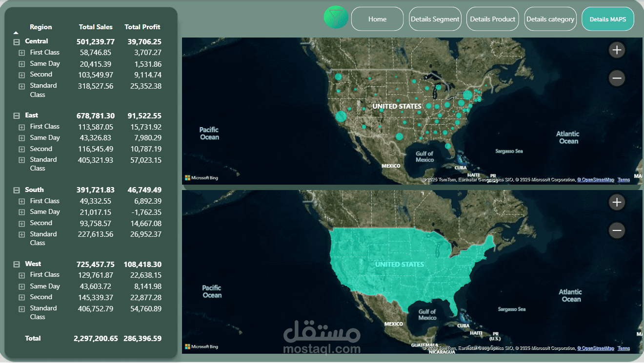Viewport: 644px width, 363px height.
Task: Go to Details category page
Action: (550, 19)
